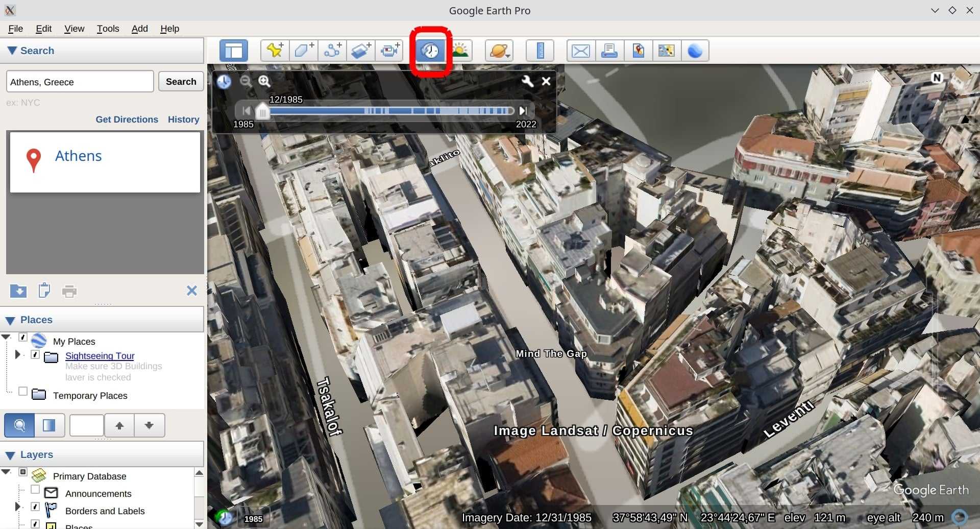Screen dimensions: 980x529
Task: Zoom in the time slider range
Action: click(x=264, y=81)
